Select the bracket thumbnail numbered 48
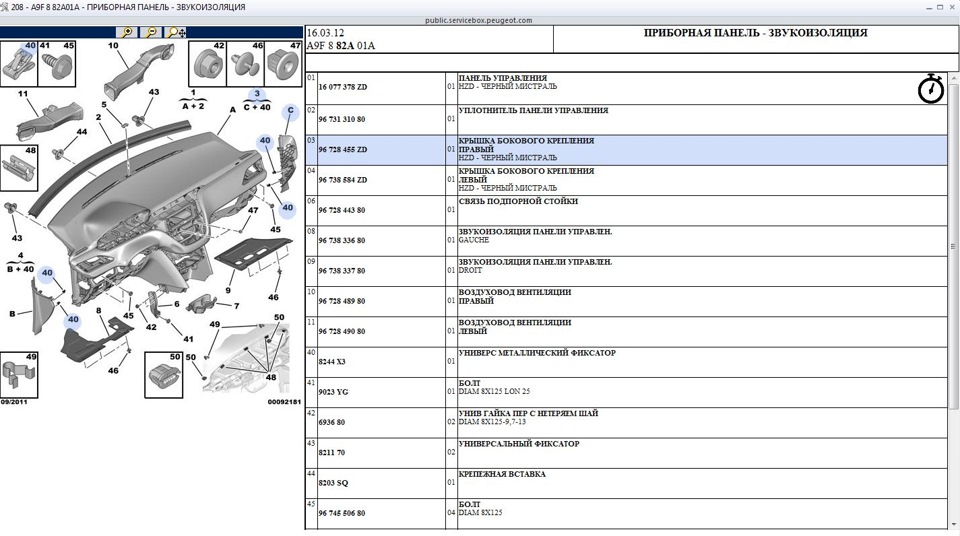 pos(19,168)
